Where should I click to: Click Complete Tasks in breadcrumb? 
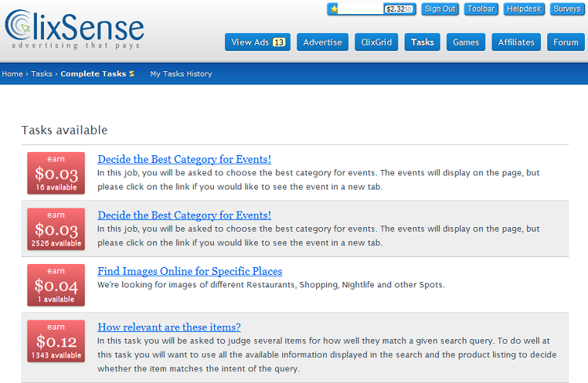93,74
